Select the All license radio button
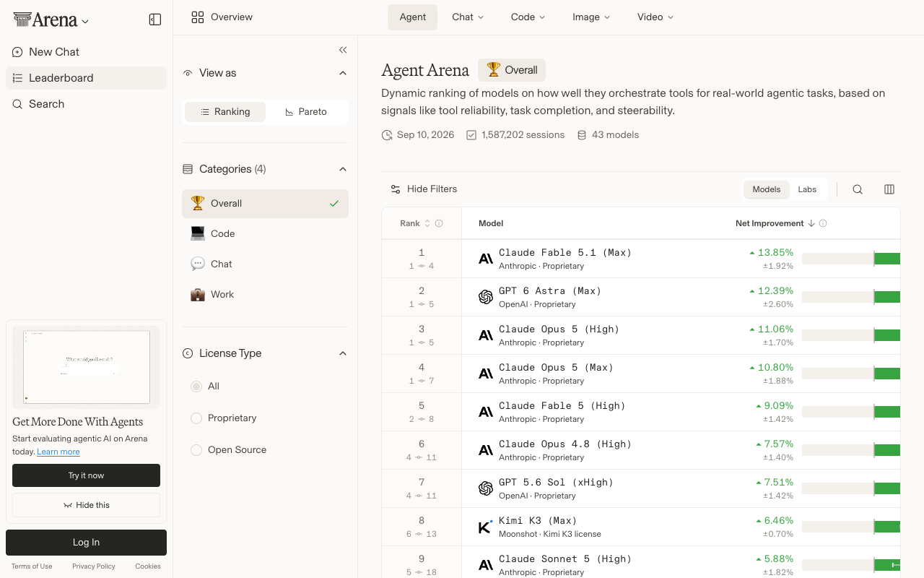 196,387
